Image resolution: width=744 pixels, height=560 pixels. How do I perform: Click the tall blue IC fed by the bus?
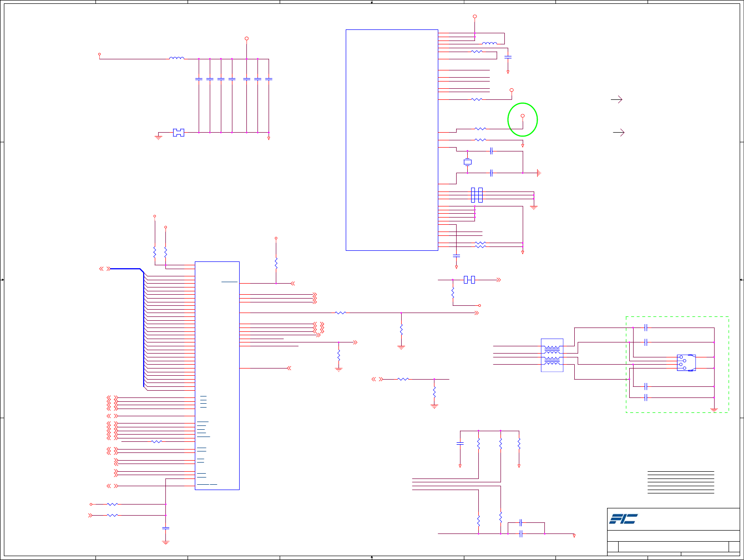217,376
